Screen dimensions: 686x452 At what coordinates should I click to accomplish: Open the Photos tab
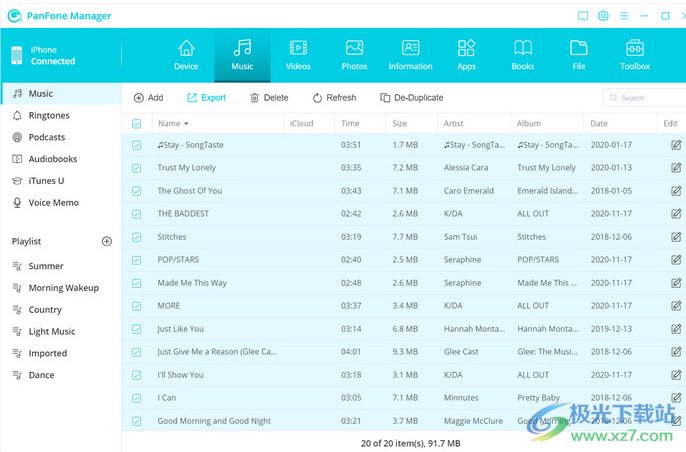tap(354, 56)
